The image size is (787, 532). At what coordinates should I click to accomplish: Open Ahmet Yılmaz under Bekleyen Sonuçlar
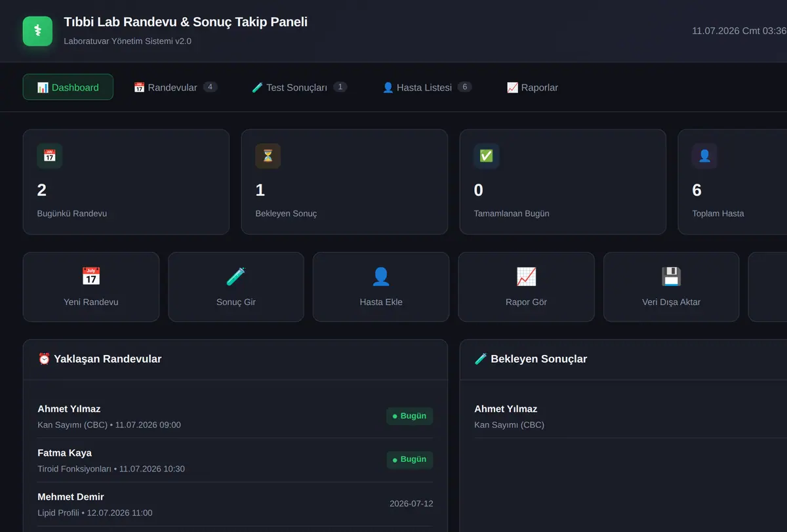click(630, 416)
